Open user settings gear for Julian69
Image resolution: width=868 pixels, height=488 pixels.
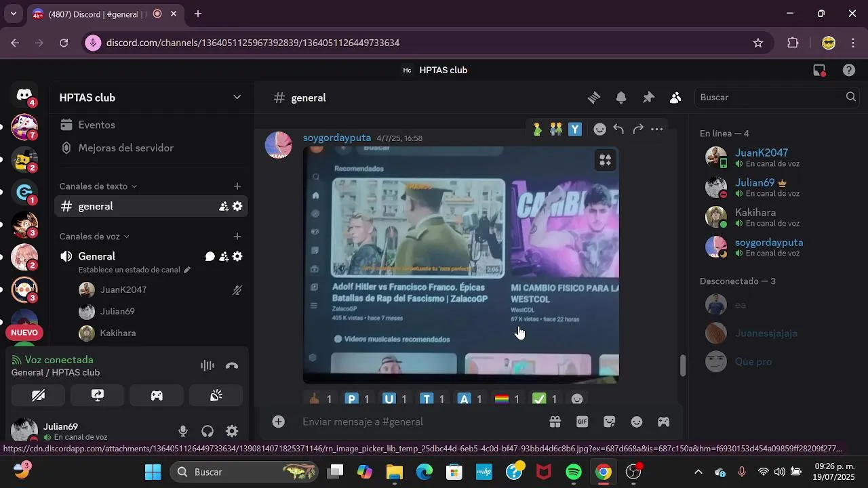[232, 431]
